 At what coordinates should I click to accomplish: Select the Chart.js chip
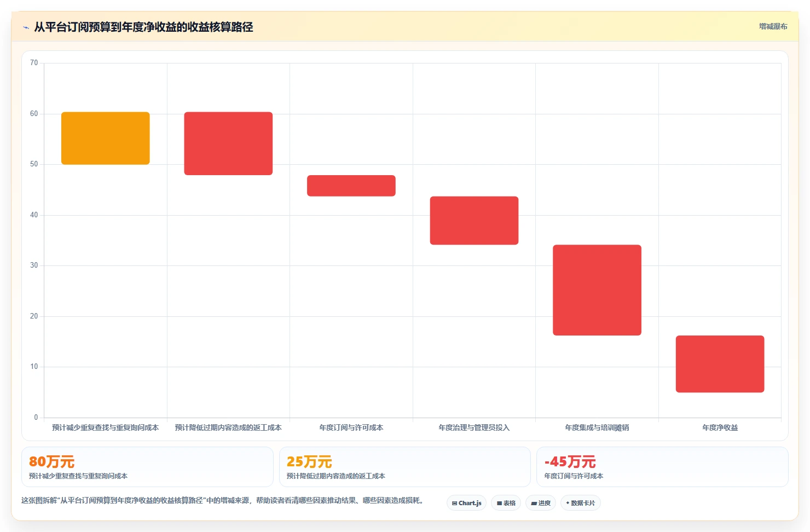coord(467,503)
